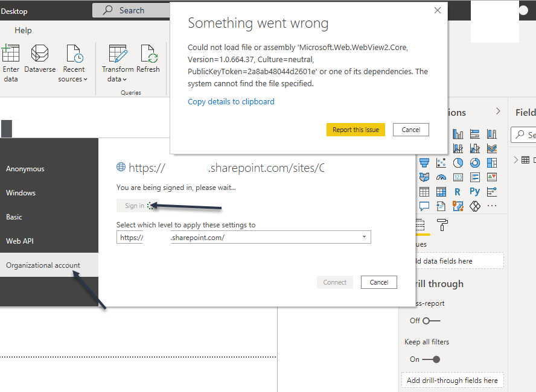The width and height of the screenshot is (536, 392).
Task: Insert an ArcGIS Maps visual
Action: point(458,206)
